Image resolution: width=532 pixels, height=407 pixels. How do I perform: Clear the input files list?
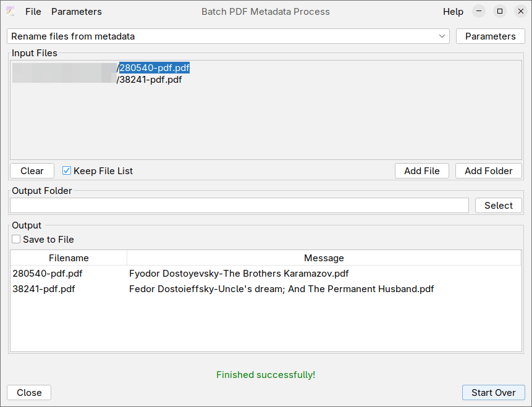(x=32, y=171)
